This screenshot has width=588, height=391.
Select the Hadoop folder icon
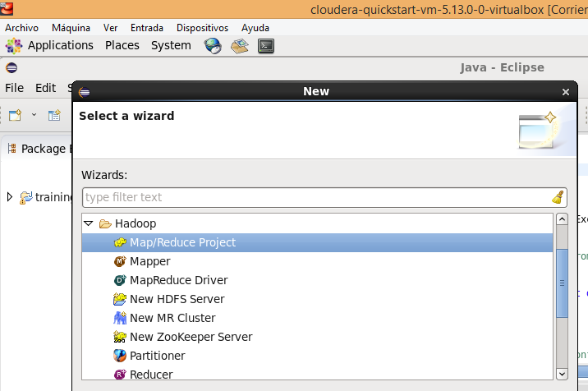coord(105,223)
